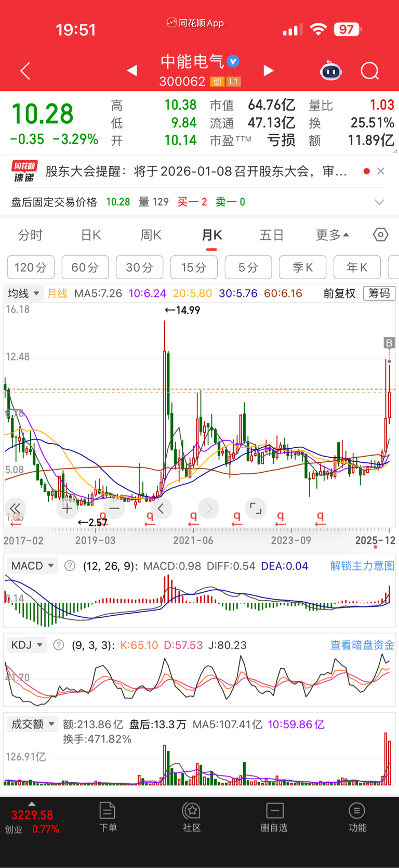Open 解锁主力意图 link
Screen dimensions: 399x868
(x=362, y=566)
